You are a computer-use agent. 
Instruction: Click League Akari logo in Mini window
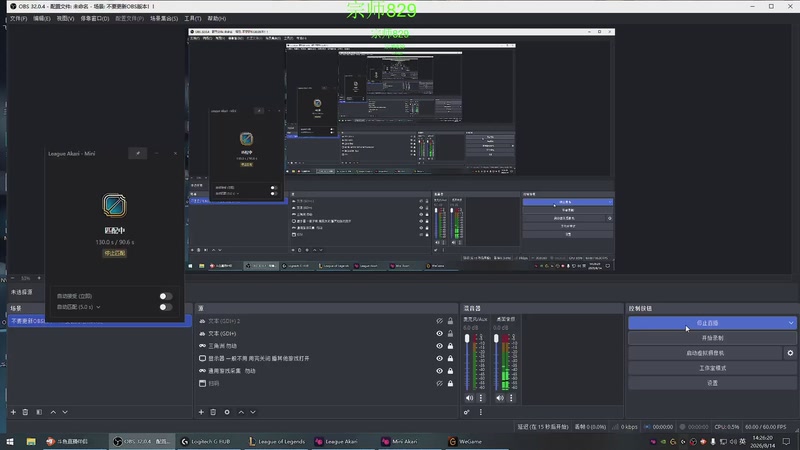114,206
